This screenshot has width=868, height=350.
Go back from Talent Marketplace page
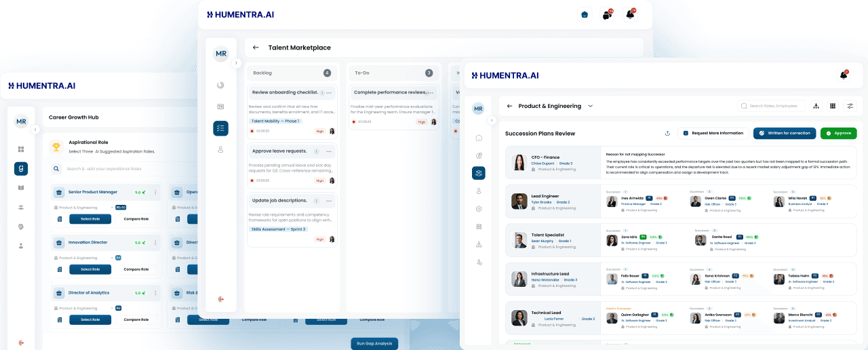tap(256, 47)
